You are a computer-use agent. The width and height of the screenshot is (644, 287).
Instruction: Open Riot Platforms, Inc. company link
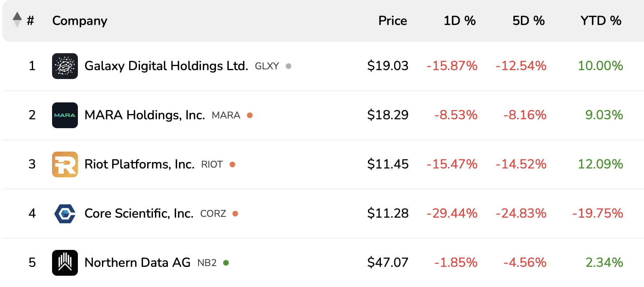tap(139, 164)
